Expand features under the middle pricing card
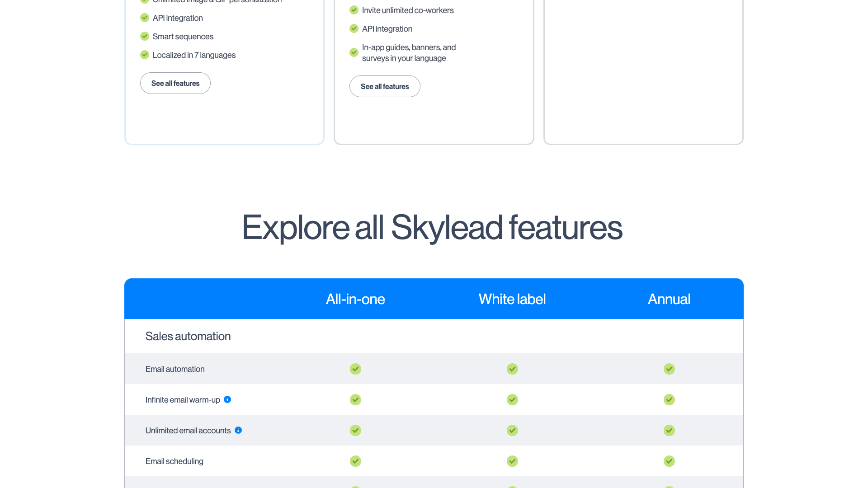This screenshot has height=488, width=868. coord(385,86)
